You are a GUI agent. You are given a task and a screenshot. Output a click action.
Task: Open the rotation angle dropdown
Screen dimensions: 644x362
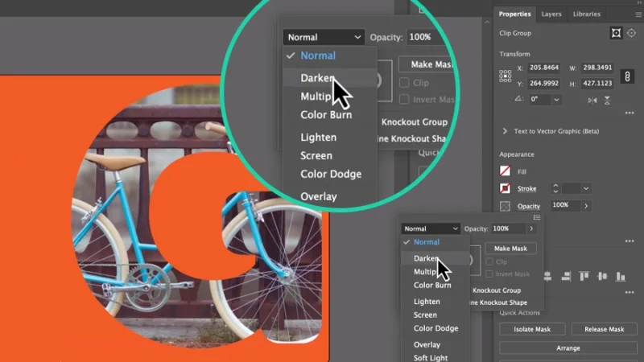tap(556, 100)
